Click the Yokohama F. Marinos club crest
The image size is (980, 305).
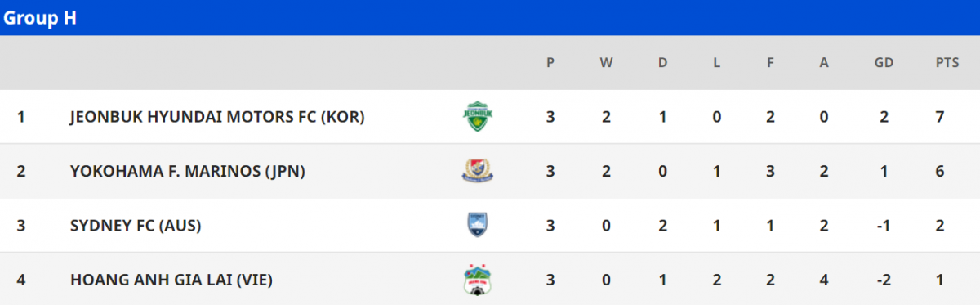(479, 171)
